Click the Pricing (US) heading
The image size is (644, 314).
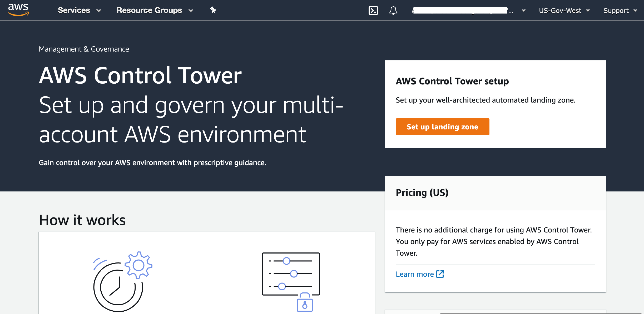pos(422,193)
